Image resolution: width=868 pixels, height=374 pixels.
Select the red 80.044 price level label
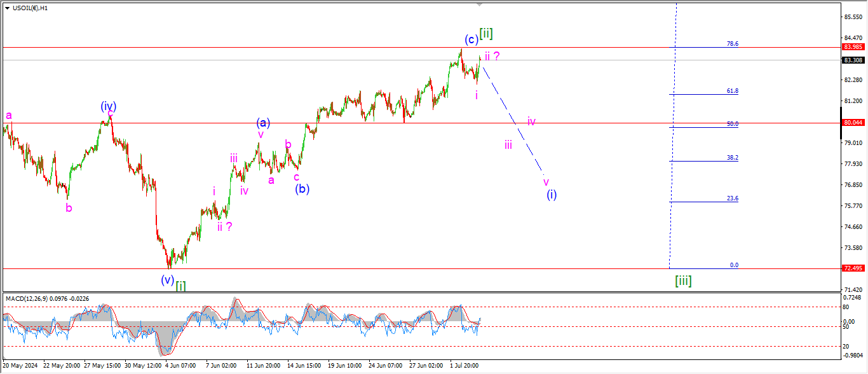(x=852, y=122)
